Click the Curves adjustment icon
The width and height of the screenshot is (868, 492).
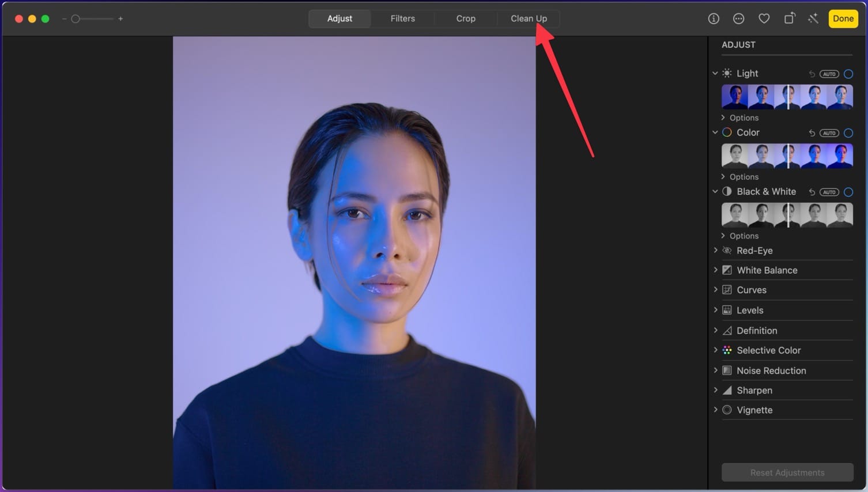tap(727, 290)
